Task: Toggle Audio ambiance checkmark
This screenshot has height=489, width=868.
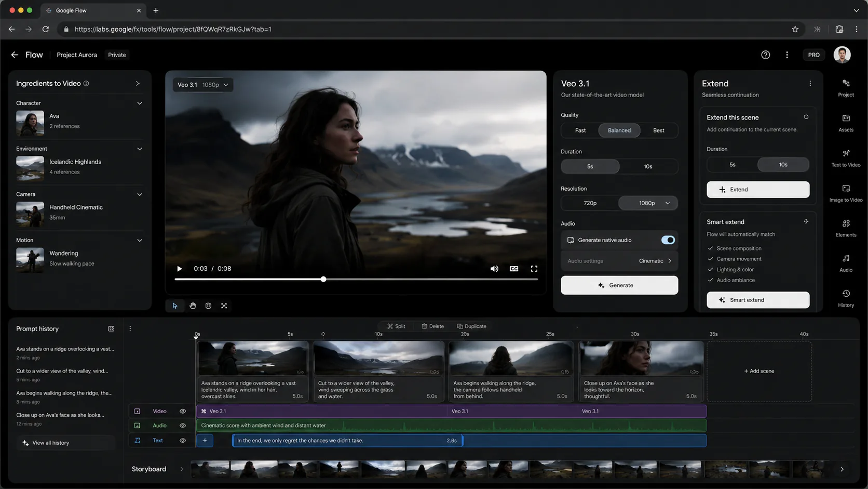Action: tap(710, 280)
